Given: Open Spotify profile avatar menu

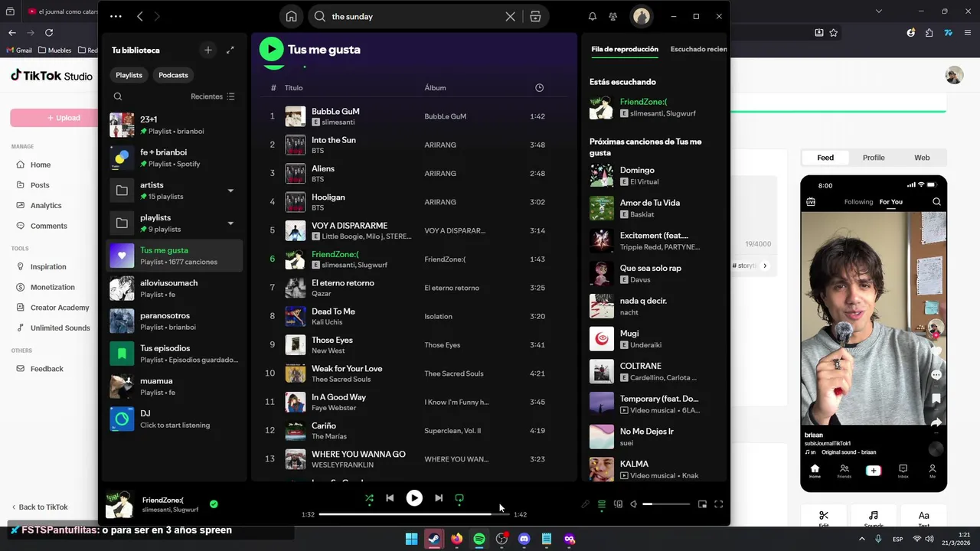Looking at the screenshot, I should pos(642,16).
